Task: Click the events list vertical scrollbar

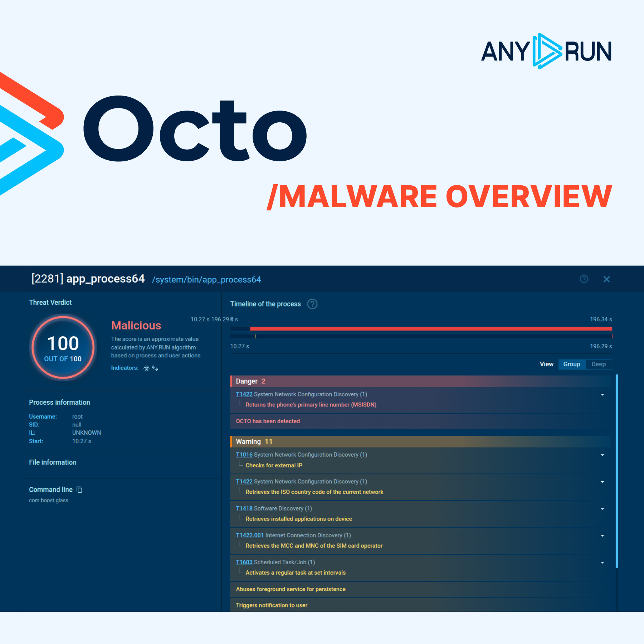Action: tap(617, 471)
